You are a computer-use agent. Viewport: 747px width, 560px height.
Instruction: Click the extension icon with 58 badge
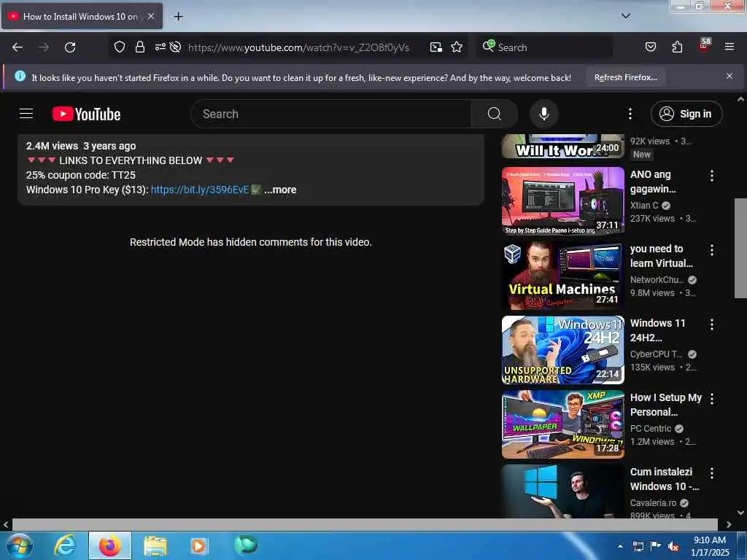(704, 46)
